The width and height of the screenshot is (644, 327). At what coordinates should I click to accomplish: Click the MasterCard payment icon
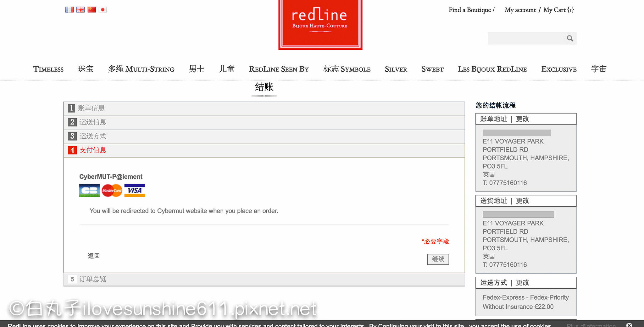coord(112,191)
